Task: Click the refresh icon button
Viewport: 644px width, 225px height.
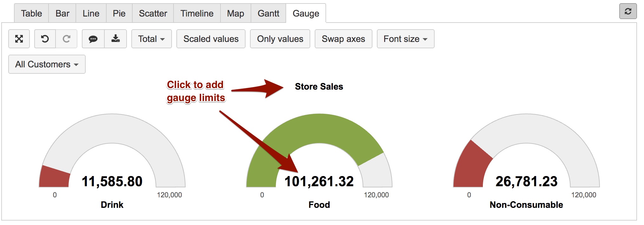Action: [628, 11]
